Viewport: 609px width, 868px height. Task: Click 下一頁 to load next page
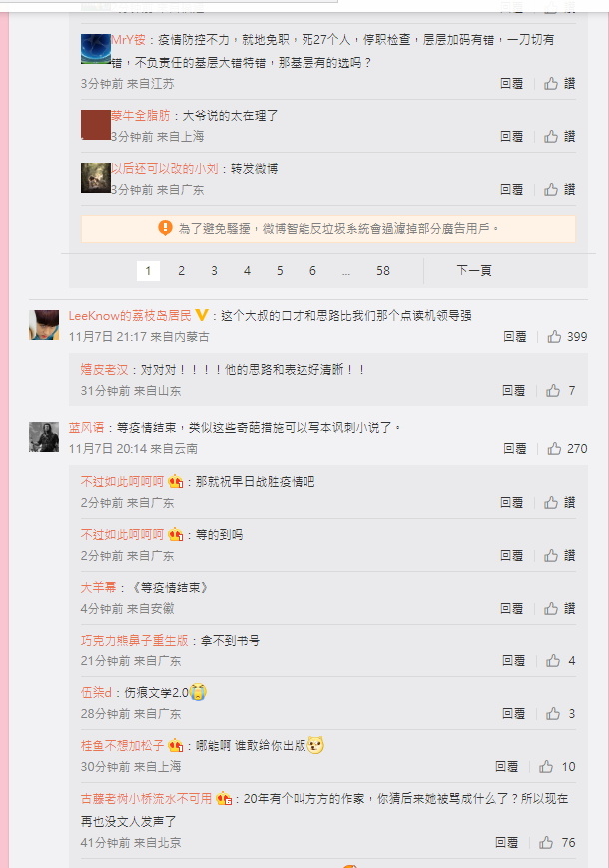pyautogui.click(x=474, y=270)
